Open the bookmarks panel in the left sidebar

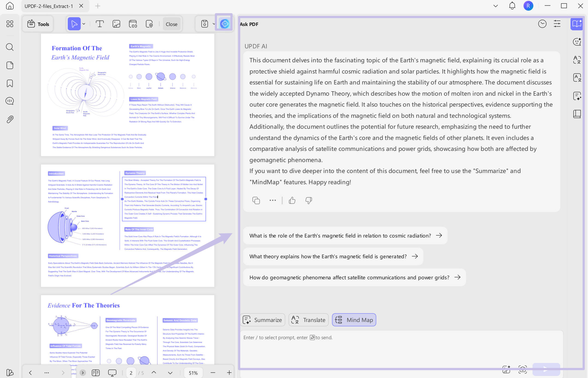pos(10,83)
